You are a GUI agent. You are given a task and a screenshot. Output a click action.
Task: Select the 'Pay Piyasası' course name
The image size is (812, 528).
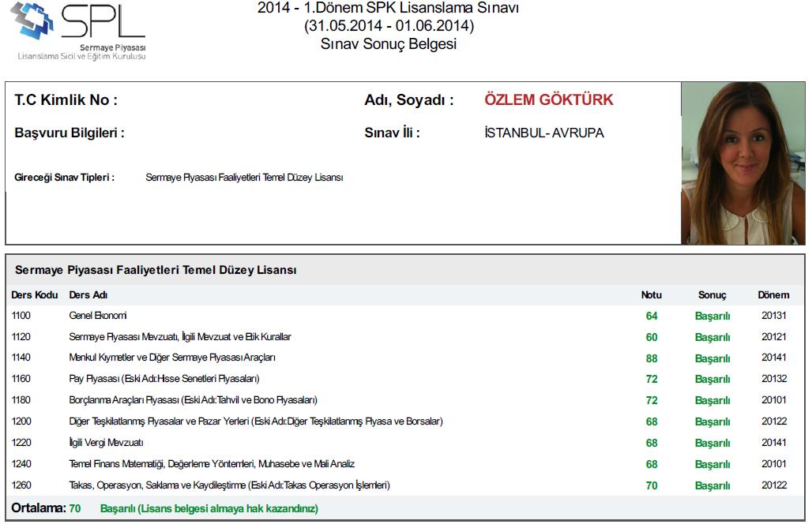[x=164, y=379]
